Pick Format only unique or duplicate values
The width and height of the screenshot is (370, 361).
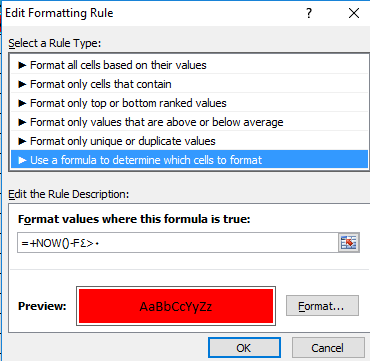(x=189, y=141)
